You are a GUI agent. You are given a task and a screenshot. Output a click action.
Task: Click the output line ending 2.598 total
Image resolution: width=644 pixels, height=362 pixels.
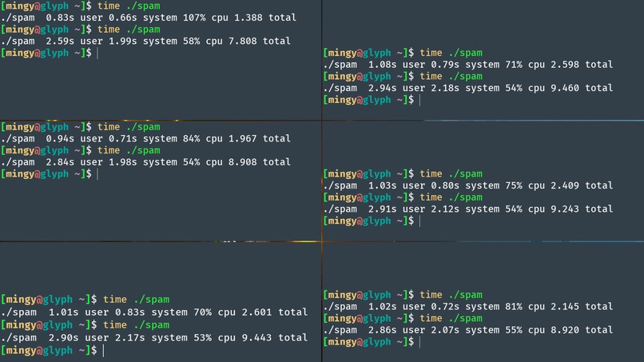coord(467,65)
